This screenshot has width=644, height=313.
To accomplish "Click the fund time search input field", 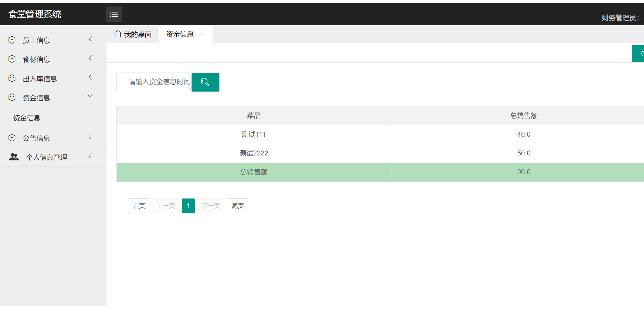I will pyautogui.click(x=153, y=82).
